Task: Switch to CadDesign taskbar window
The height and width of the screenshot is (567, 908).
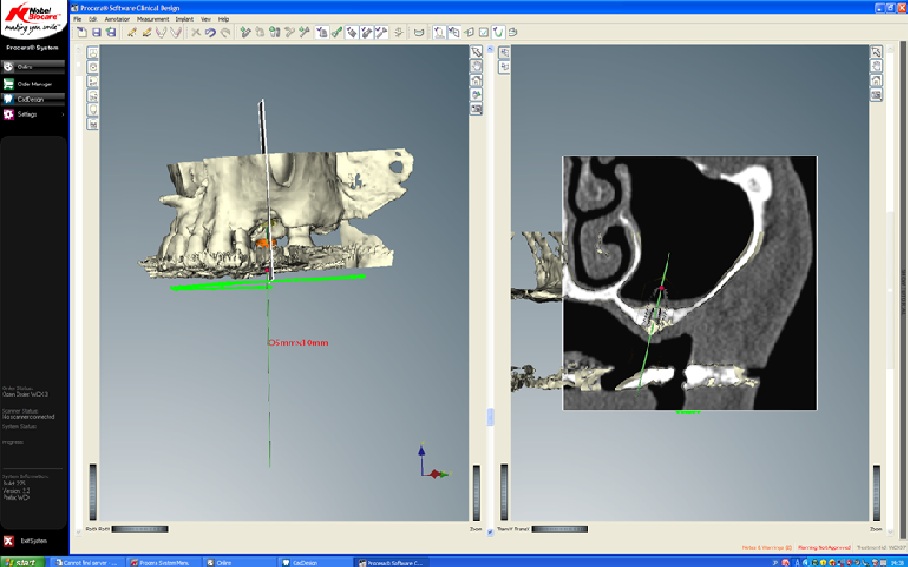Action: pyautogui.click(x=315, y=562)
